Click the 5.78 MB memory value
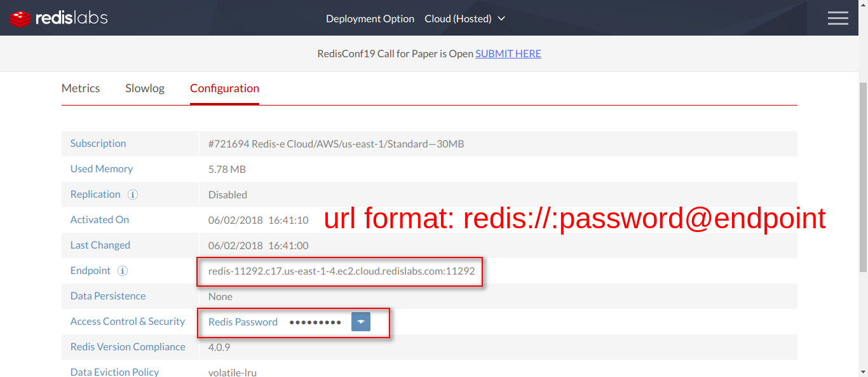The image size is (868, 377). click(x=227, y=169)
